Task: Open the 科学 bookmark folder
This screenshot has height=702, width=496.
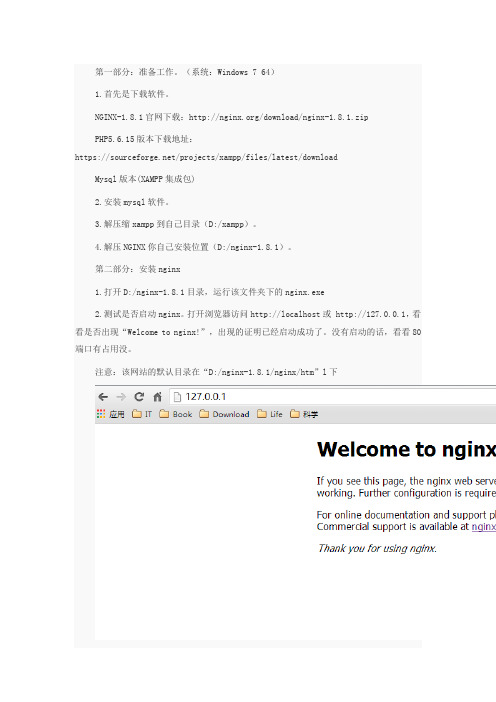Action: tap(304, 414)
